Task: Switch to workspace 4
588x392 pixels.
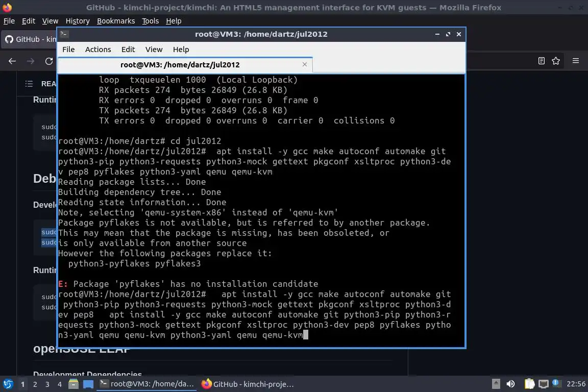Action: 59,384
